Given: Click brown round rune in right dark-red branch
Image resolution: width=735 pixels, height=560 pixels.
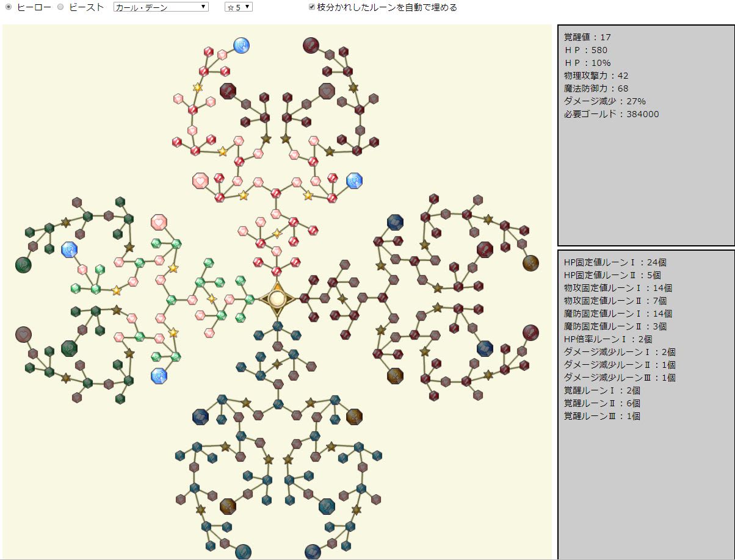Looking at the screenshot, I should coord(531,263).
